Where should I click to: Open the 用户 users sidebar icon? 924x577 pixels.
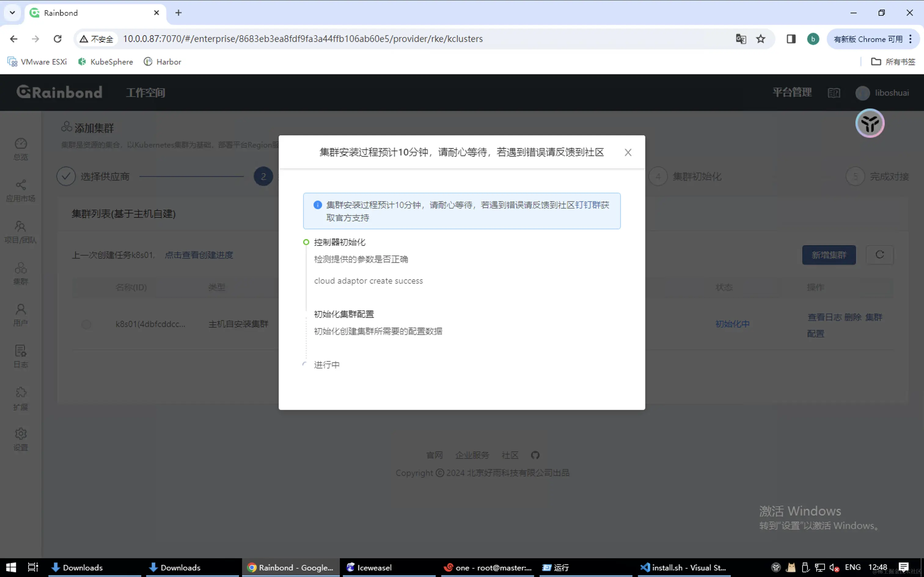[x=20, y=314]
